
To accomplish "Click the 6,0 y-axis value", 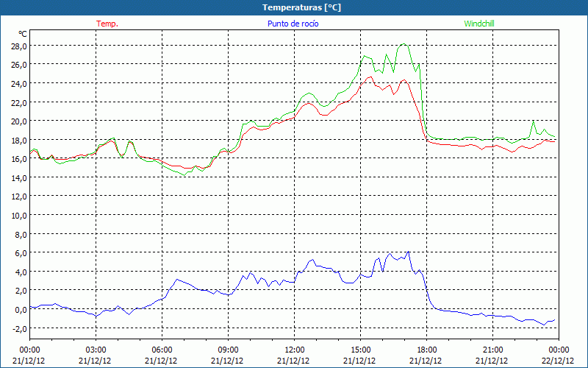I will (x=21, y=253).
